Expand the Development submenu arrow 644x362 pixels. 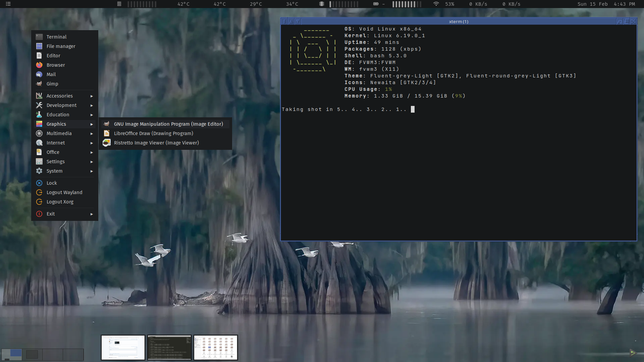tap(92, 106)
